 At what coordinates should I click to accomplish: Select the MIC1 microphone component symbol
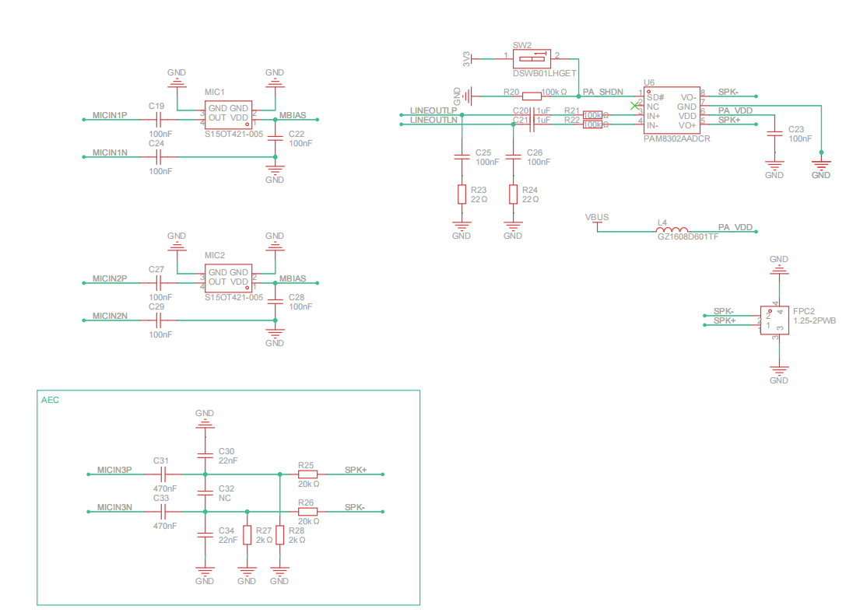[x=228, y=113]
